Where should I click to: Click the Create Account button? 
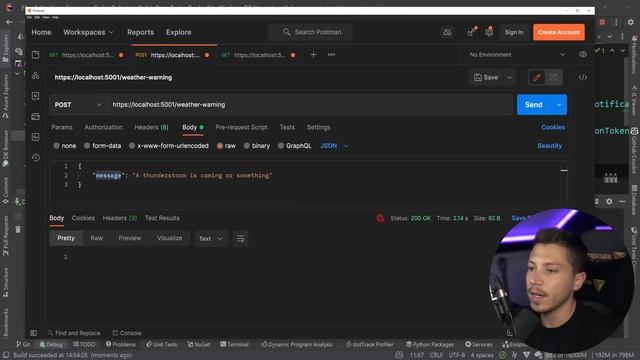click(559, 32)
